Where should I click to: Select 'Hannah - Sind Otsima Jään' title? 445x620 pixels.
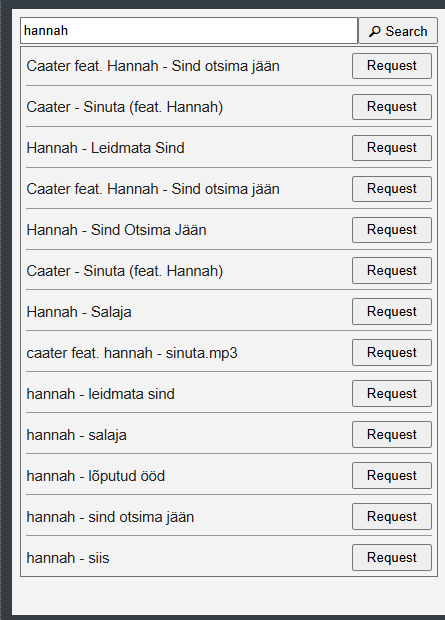click(x=117, y=230)
